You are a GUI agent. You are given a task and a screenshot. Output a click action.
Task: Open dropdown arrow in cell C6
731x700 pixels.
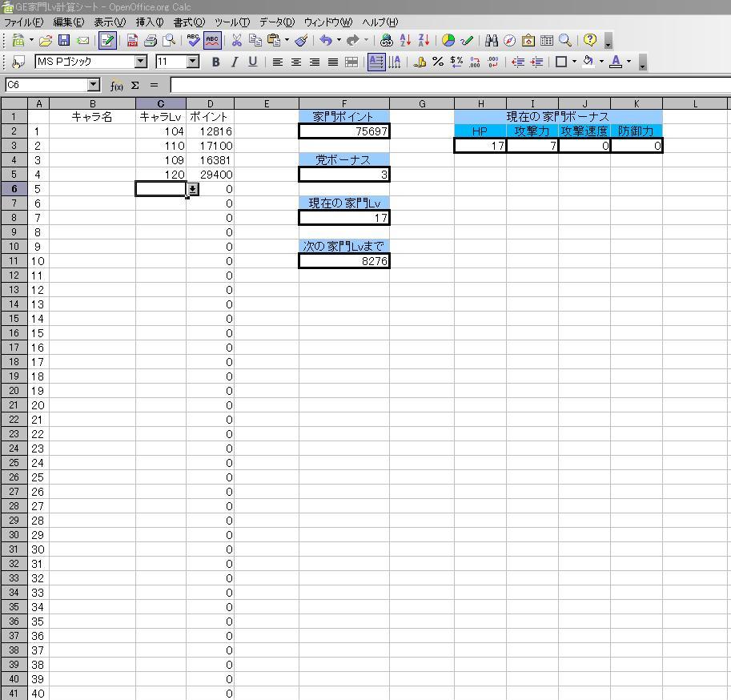[x=192, y=189]
